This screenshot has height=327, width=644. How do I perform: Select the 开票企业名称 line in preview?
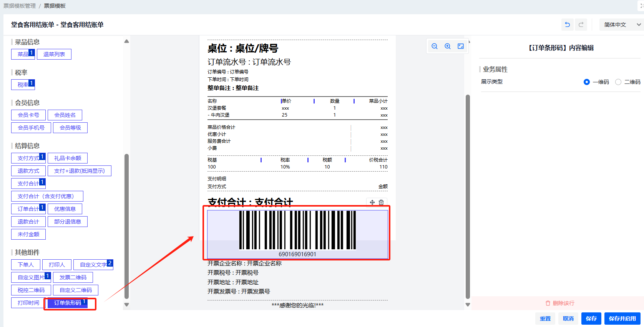click(x=244, y=264)
